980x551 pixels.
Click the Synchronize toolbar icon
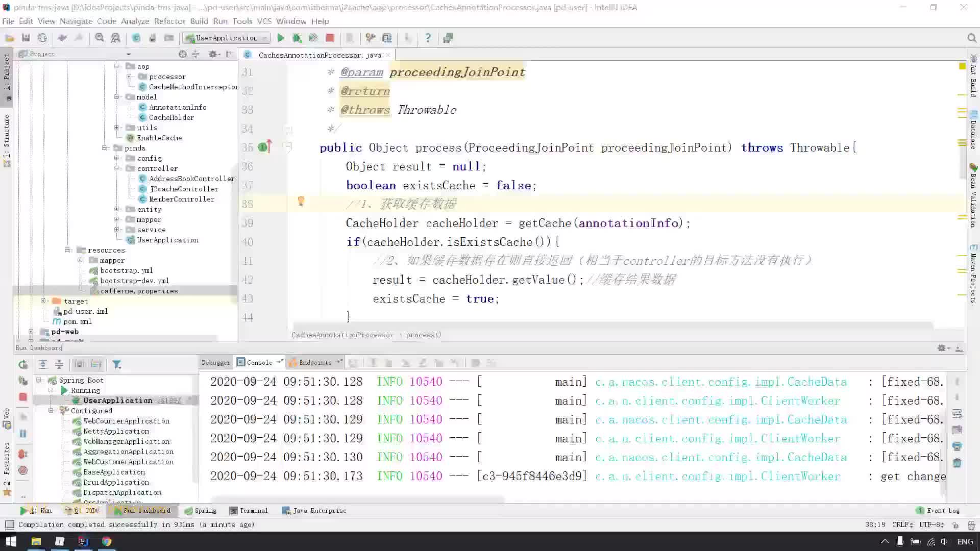[x=42, y=38]
